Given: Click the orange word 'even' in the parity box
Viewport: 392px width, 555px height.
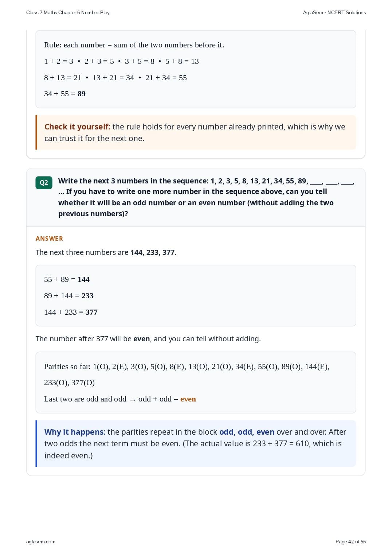Looking at the screenshot, I should [x=188, y=399].
